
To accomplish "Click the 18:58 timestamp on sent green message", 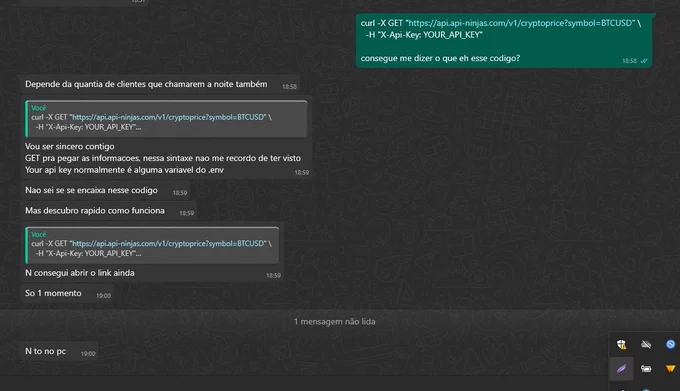I will coord(629,61).
